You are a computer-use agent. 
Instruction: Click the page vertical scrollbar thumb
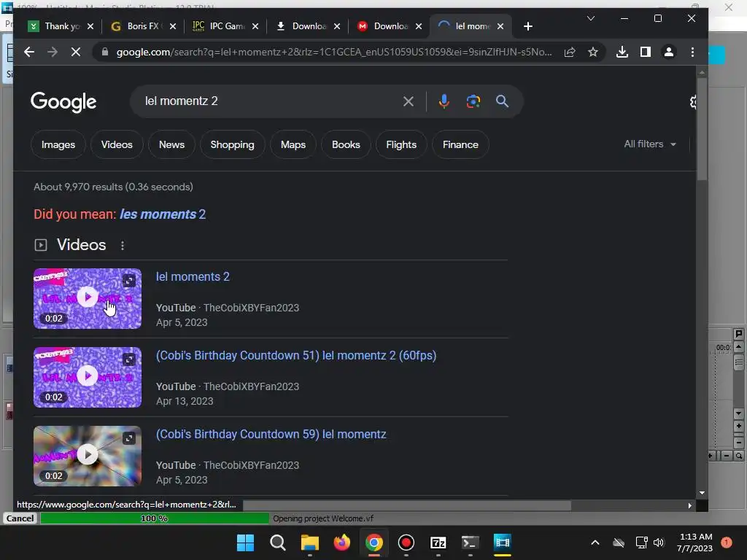702,128
